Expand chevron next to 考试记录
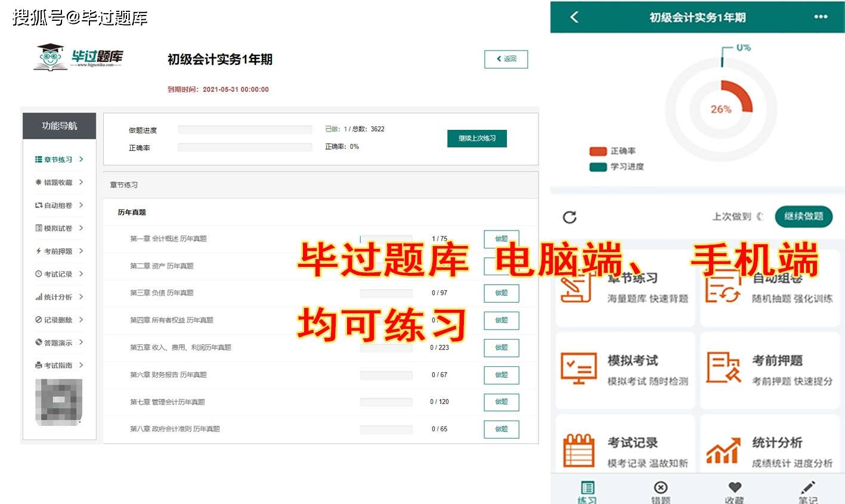845x504 pixels. pyautogui.click(x=81, y=274)
